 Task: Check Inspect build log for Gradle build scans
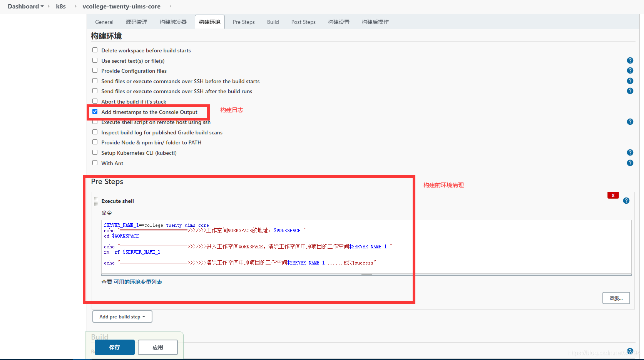click(x=95, y=132)
